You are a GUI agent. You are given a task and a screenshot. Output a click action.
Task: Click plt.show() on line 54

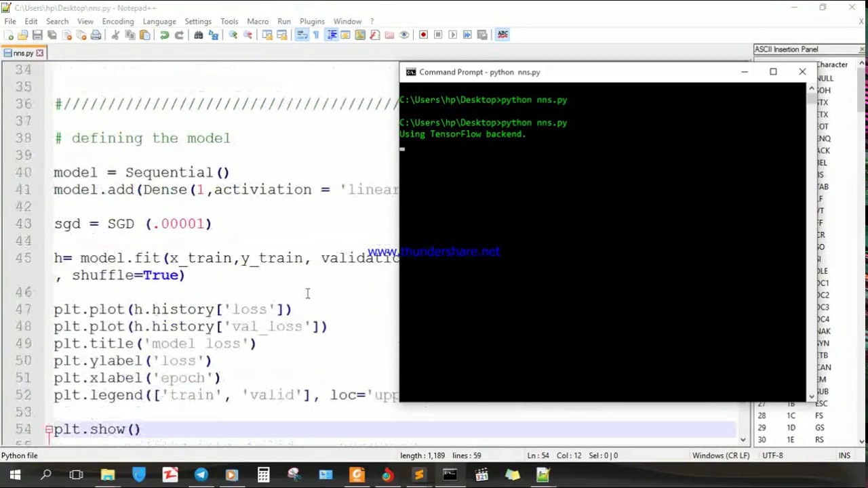click(x=97, y=429)
